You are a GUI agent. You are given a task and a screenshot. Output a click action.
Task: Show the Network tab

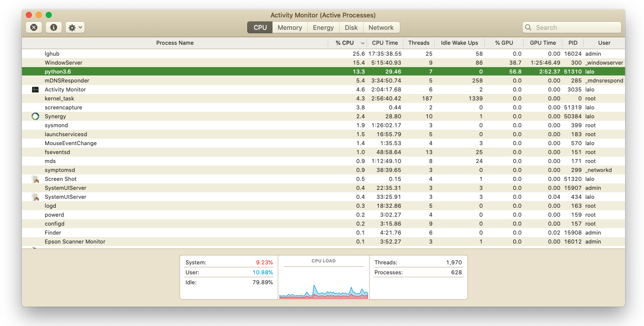click(381, 28)
